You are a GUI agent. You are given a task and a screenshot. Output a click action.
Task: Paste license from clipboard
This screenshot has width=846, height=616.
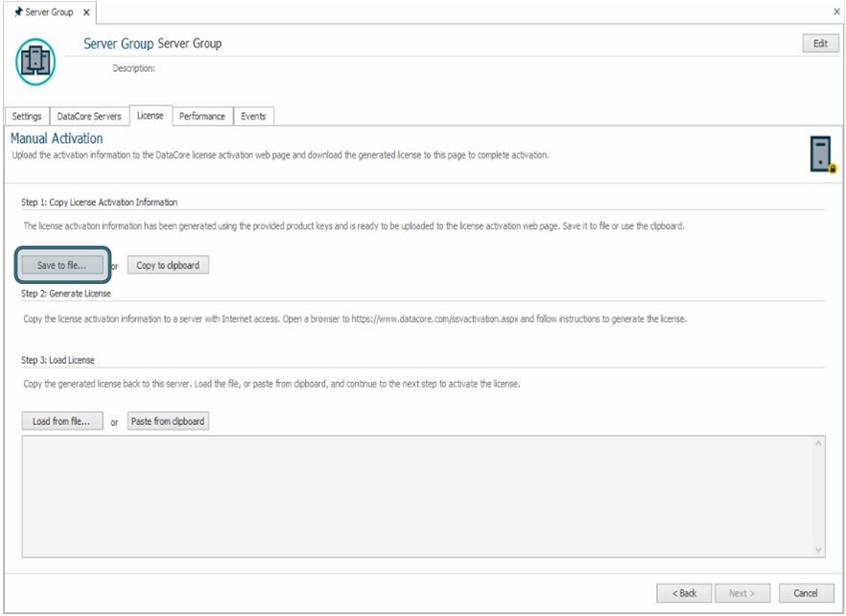click(x=168, y=421)
